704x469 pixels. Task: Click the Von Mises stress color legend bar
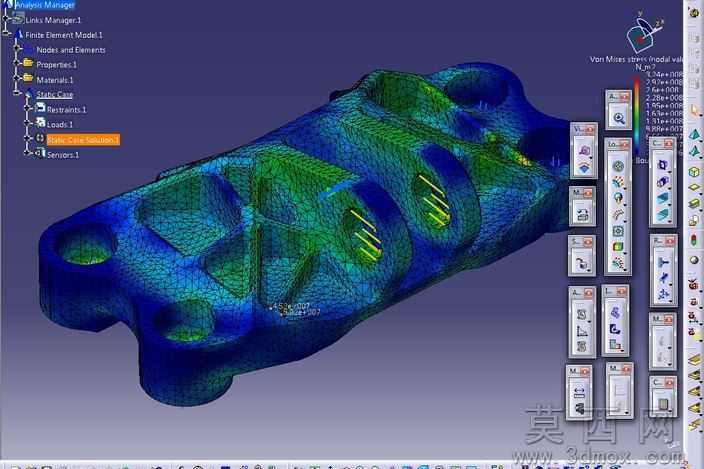pyautogui.click(x=637, y=116)
